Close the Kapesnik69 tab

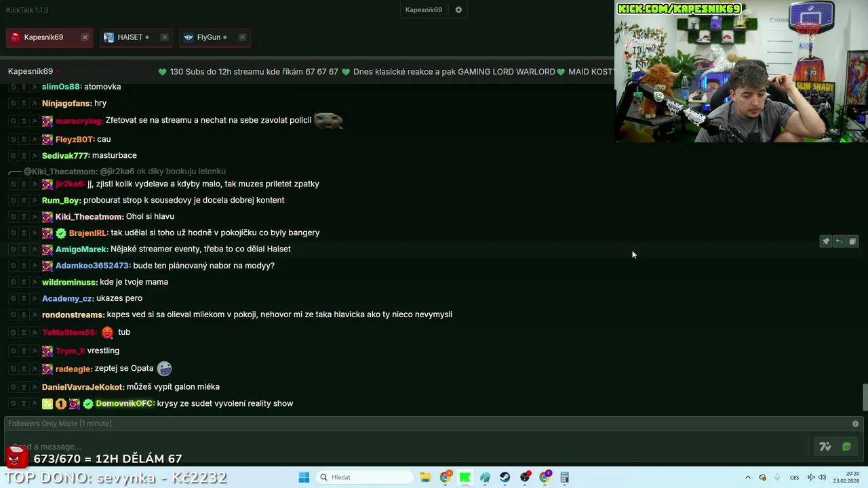85,37
